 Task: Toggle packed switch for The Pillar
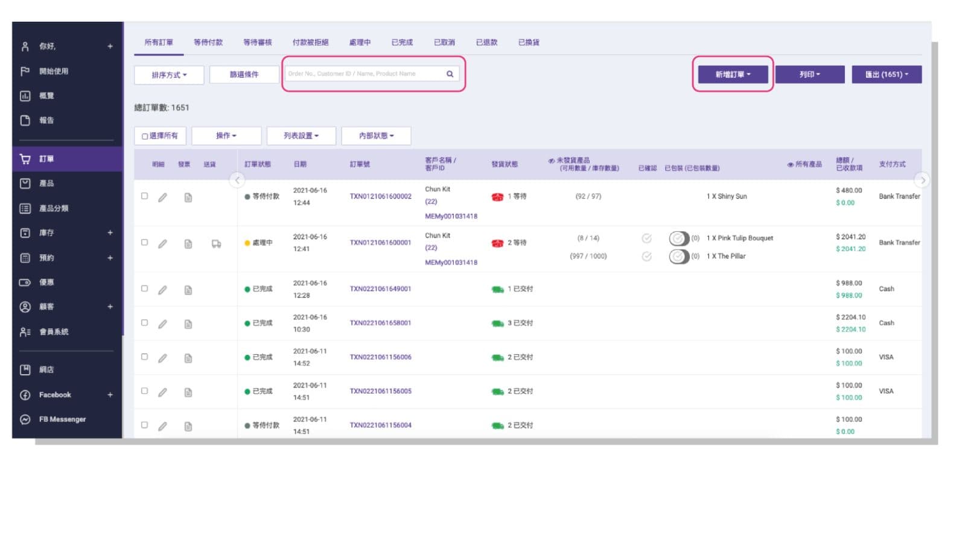point(679,256)
